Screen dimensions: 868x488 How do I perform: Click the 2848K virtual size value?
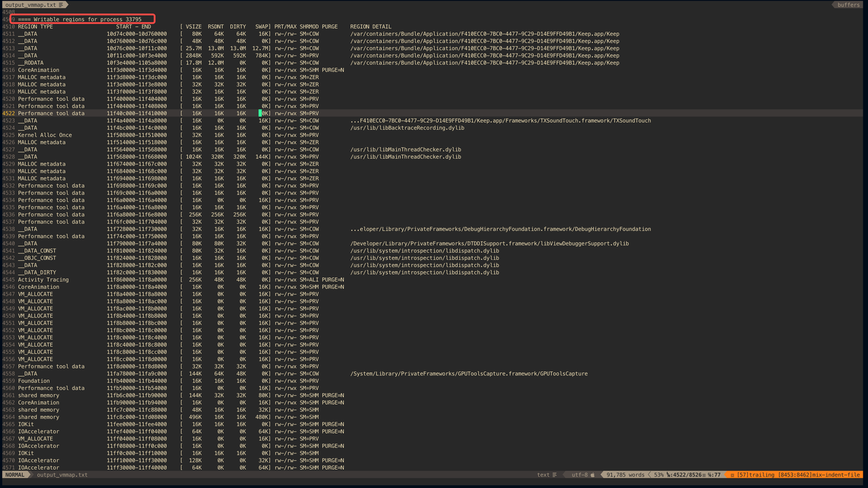click(x=194, y=56)
